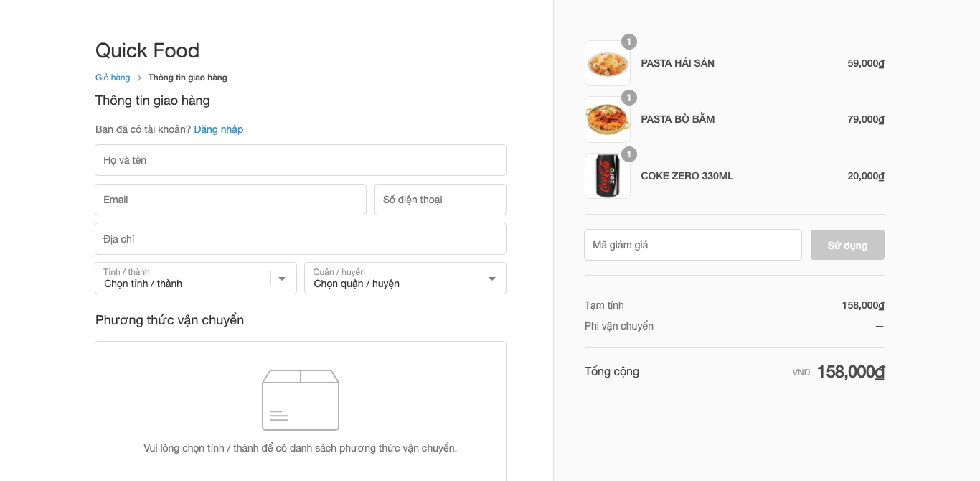The width and height of the screenshot is (980, 481).
Task: Click Thông tin giao hàng breadcrumb item
Action: point(188,78)
